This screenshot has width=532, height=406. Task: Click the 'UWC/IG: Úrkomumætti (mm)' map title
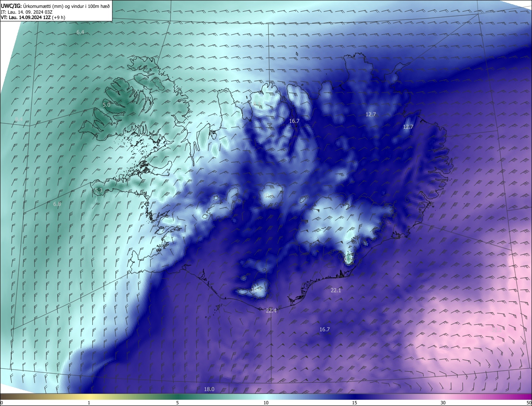coord(56,5)
